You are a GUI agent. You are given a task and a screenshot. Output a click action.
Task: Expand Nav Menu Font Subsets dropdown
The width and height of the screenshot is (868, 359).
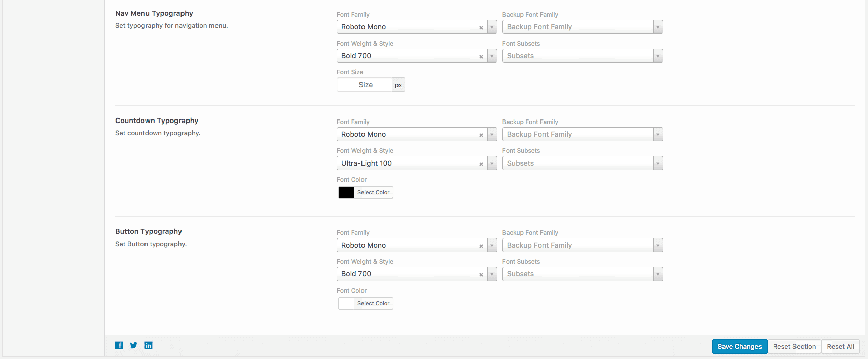point(582,56)
